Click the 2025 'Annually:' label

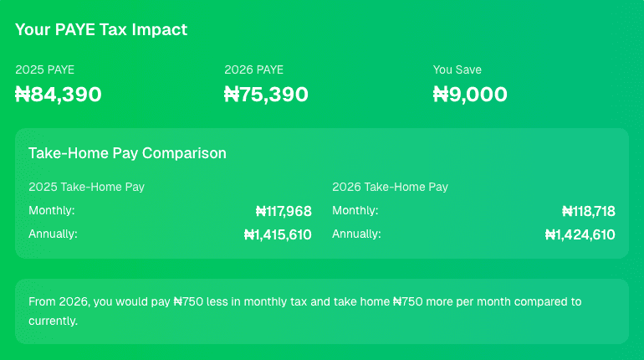53,234
